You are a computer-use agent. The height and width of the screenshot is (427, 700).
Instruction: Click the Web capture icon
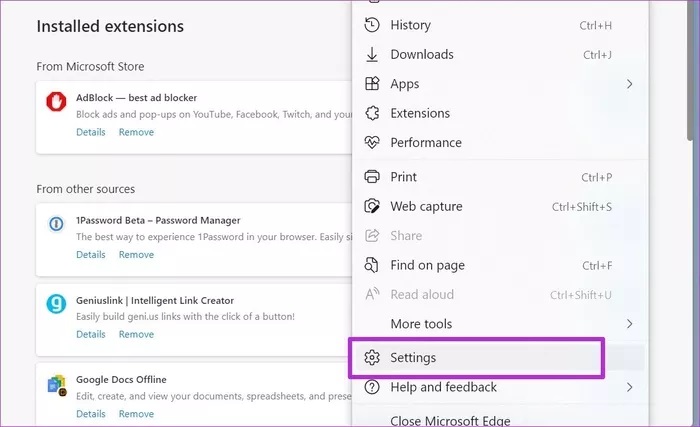[x=372, y=207]
